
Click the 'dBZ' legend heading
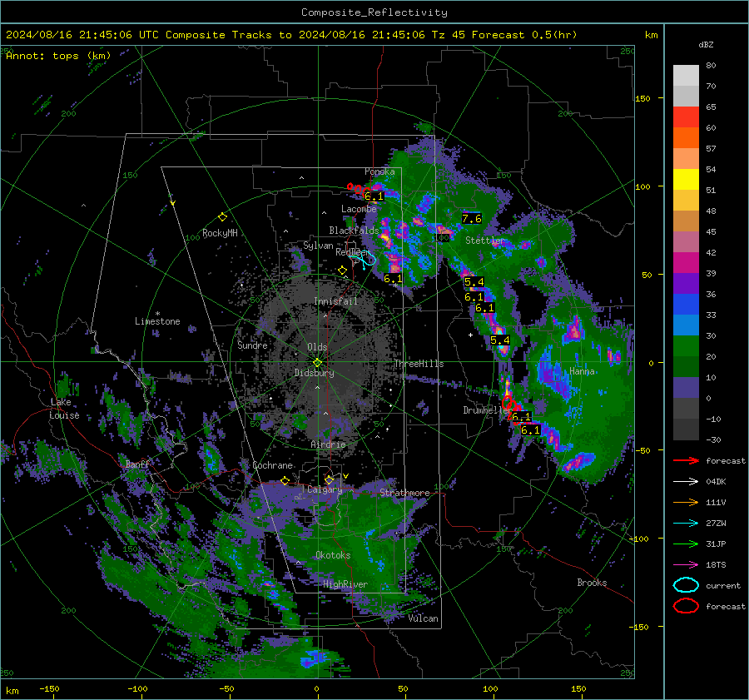706,44
